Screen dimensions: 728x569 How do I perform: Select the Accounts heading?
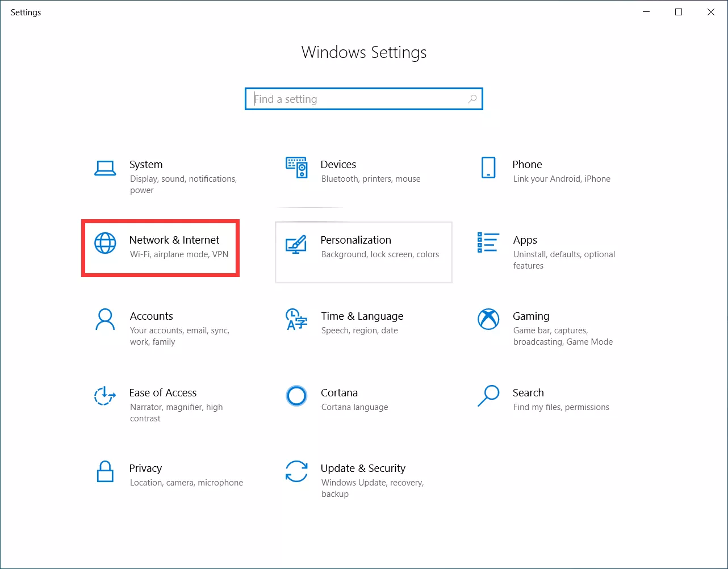tap(151, 316)
